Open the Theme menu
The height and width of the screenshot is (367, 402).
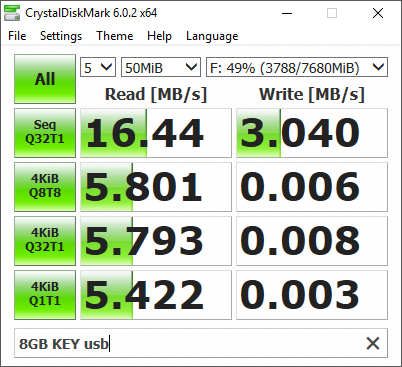(x=115, y=36)
